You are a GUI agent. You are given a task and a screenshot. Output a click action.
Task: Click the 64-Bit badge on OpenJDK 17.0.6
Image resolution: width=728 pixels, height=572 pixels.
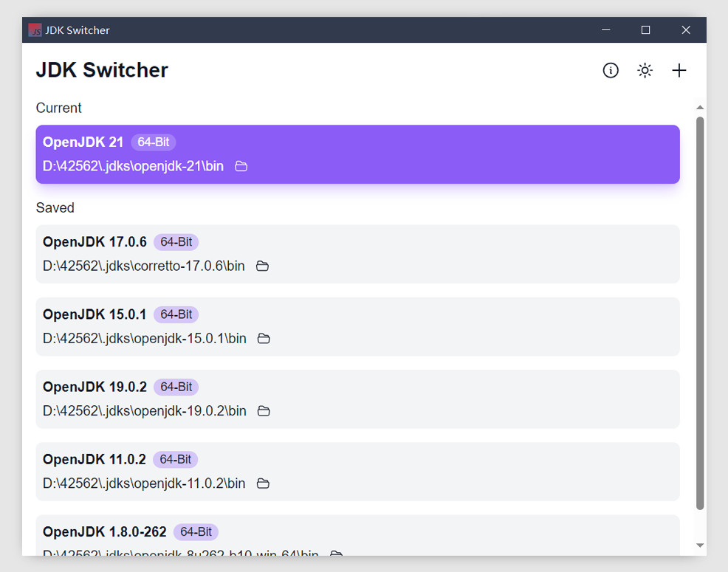tap(176, 242)
